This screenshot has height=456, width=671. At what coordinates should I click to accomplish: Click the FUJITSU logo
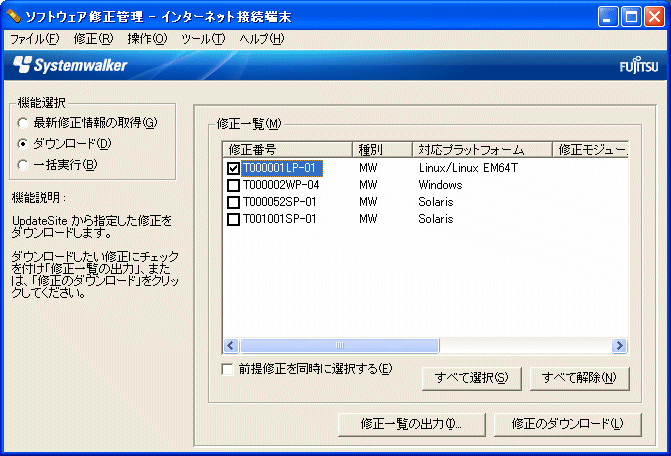point(638,65)
